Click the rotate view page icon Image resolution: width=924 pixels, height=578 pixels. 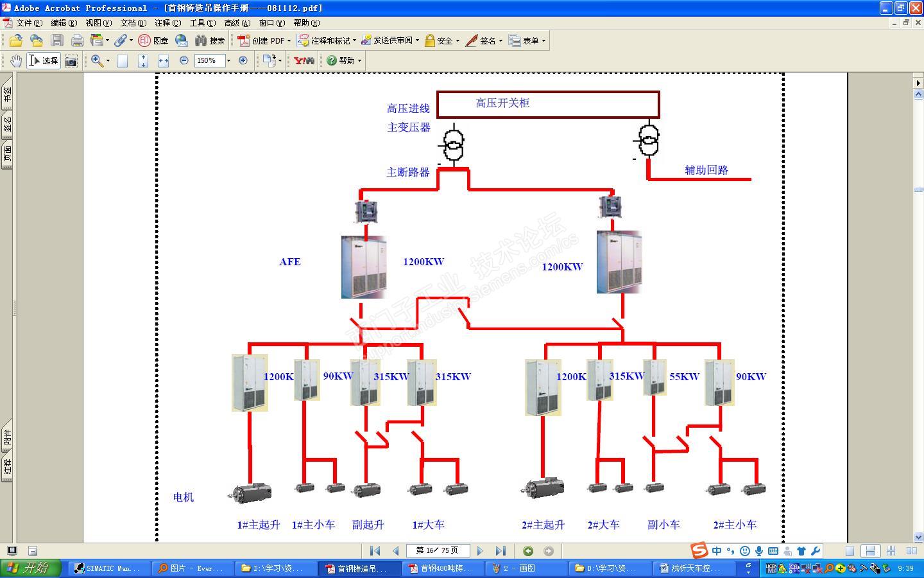(269, 60)
